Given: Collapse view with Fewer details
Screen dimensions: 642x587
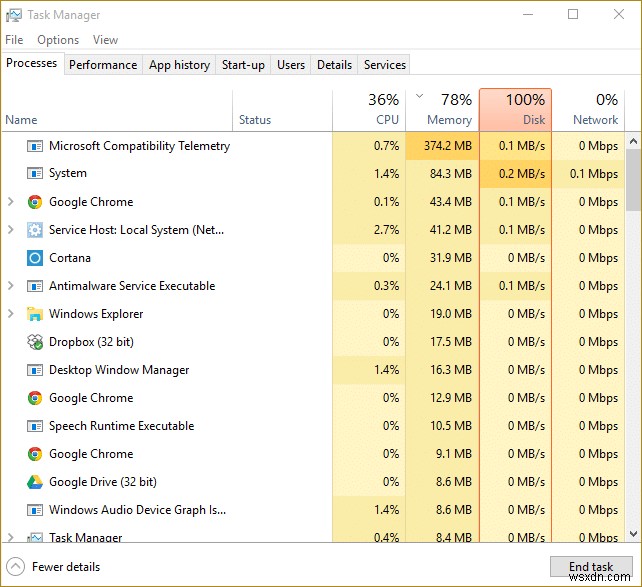Looking at the screenshot, I should (x=54, y=567).
